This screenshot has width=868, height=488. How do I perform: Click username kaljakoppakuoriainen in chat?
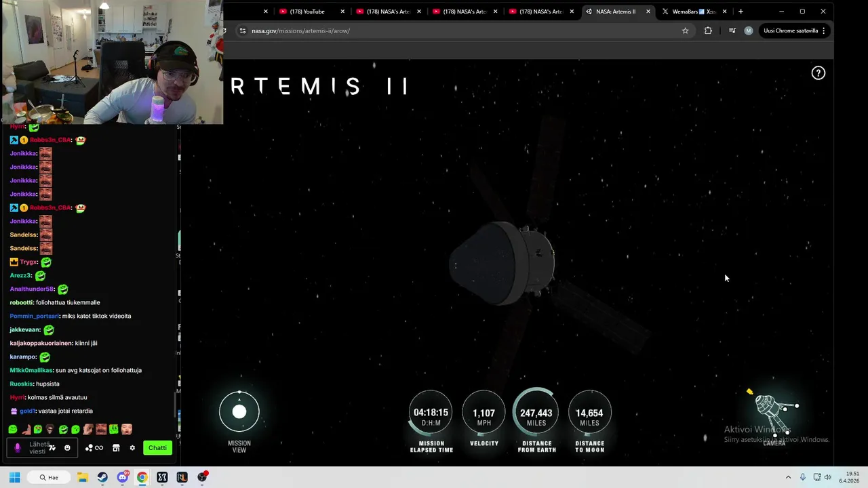click(x=40, y=343)
